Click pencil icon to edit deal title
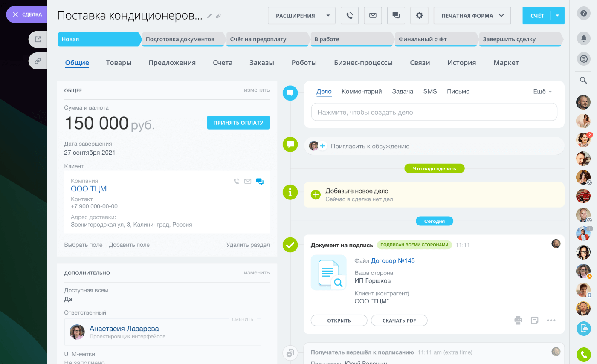This screenshot has height=364, width=597. point(209,16)
